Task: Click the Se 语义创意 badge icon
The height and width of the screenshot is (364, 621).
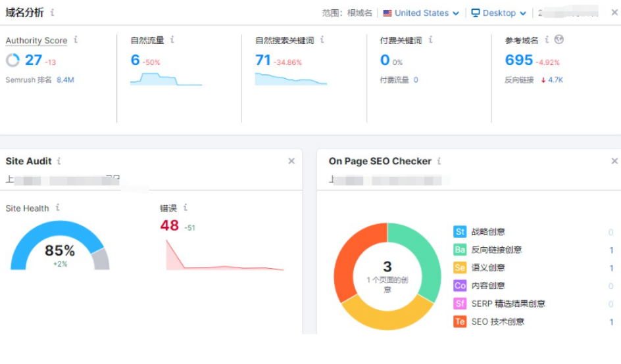Action: pos(460,268)
